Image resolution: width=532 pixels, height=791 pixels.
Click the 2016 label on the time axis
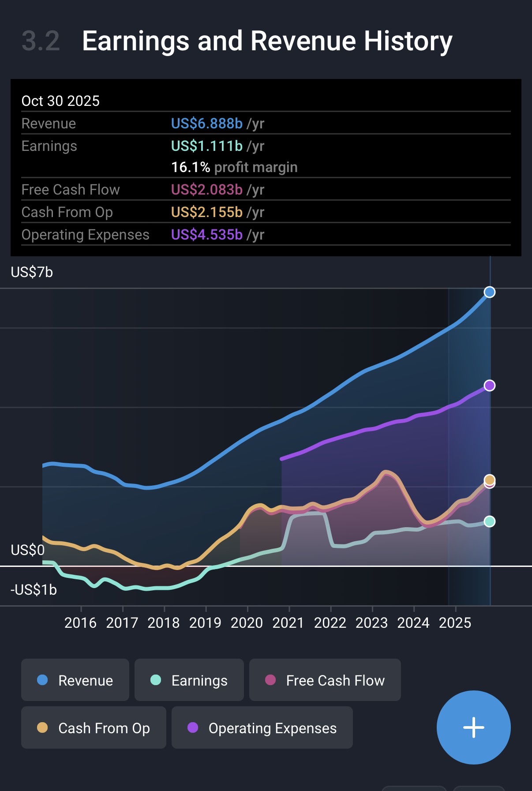point(80,622)
